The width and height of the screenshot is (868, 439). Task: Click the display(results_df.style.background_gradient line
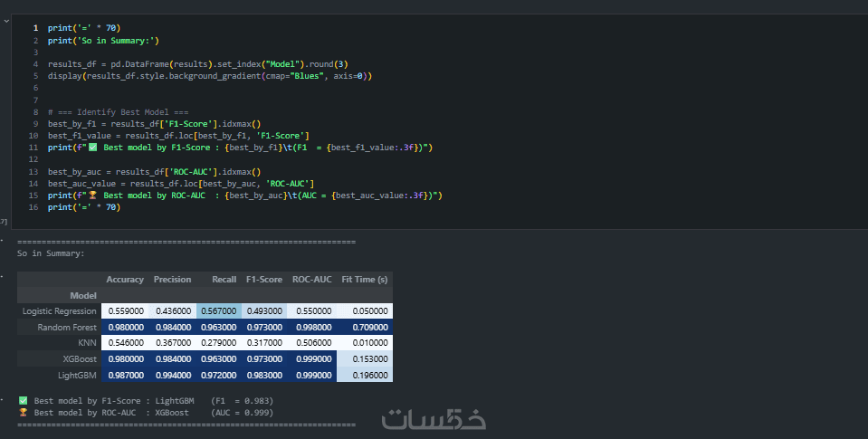tap(210, 76)
